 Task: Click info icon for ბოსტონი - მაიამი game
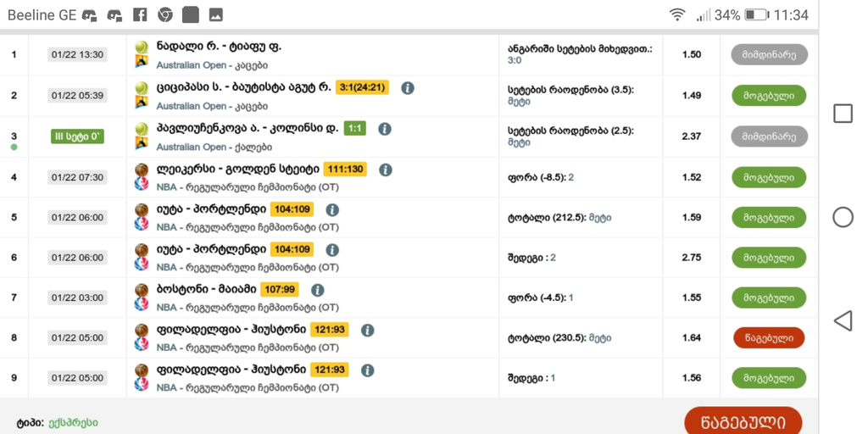pyautogui.click(x=317, y=290)
